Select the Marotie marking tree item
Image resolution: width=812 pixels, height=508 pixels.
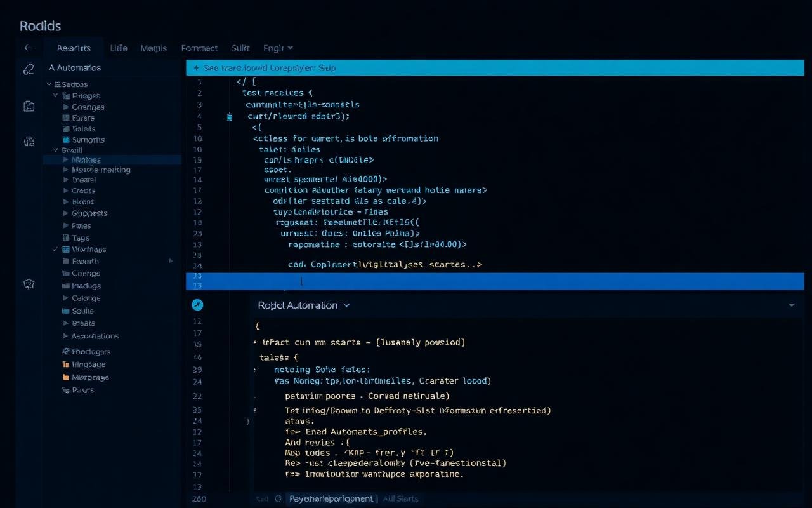pyautogui.click(x=101, y=170)
